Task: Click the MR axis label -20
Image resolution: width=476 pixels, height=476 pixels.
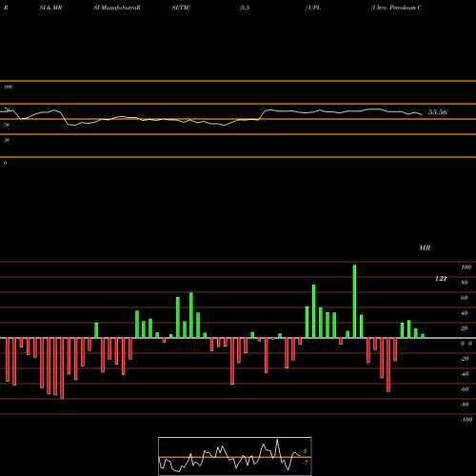Action: point(465,359)
